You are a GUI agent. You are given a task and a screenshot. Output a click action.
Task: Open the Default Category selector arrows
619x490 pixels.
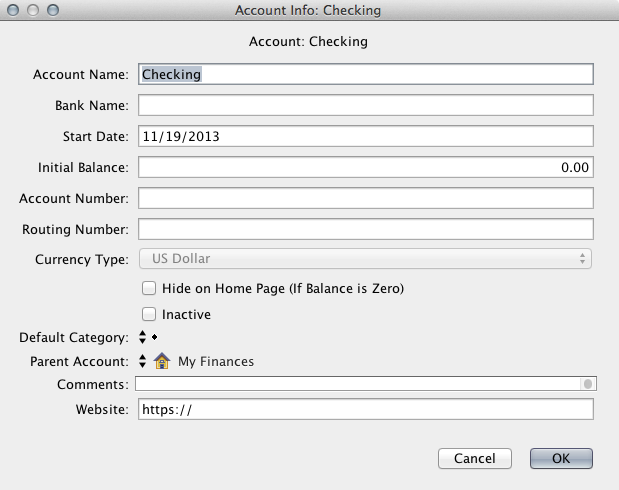(143, 337)
